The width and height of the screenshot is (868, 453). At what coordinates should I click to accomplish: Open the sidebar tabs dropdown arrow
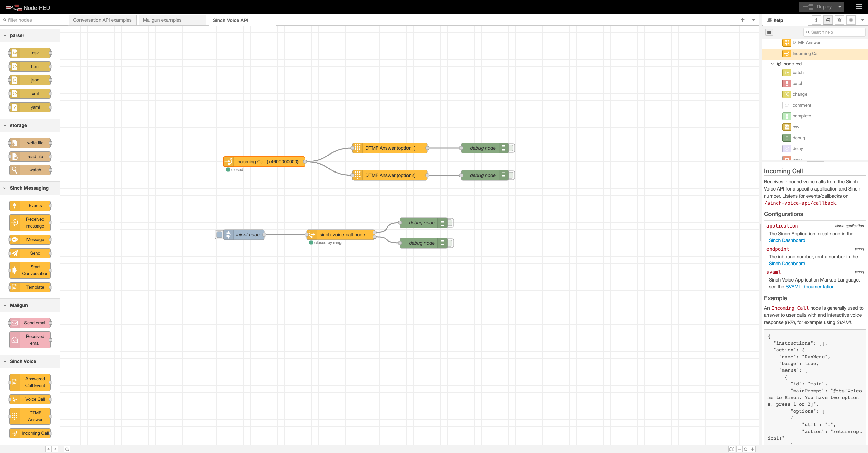click(x=862, y=20)
